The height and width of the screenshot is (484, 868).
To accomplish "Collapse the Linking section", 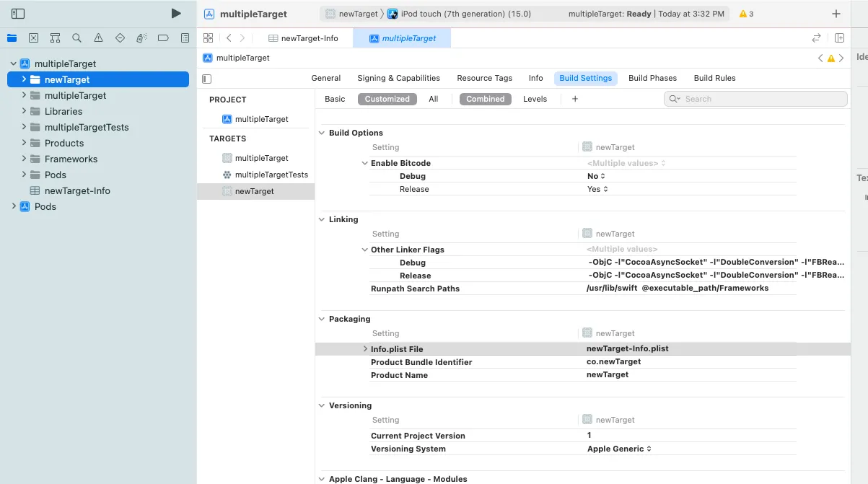I will (322, 219).
